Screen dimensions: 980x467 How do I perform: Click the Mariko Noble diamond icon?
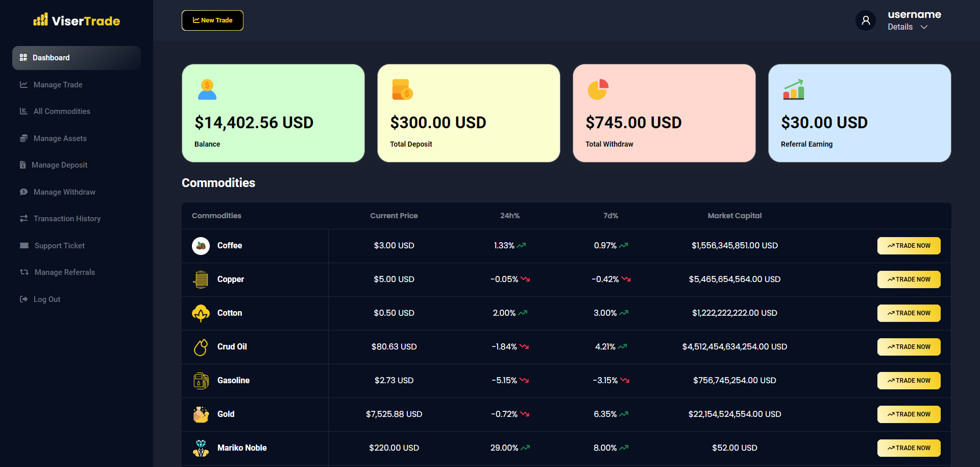201,448
